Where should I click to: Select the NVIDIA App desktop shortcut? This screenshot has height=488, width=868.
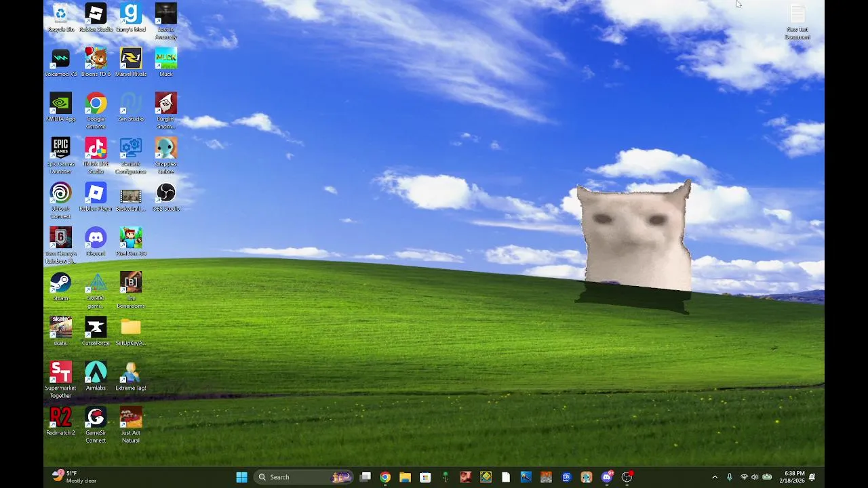(60, 108)
